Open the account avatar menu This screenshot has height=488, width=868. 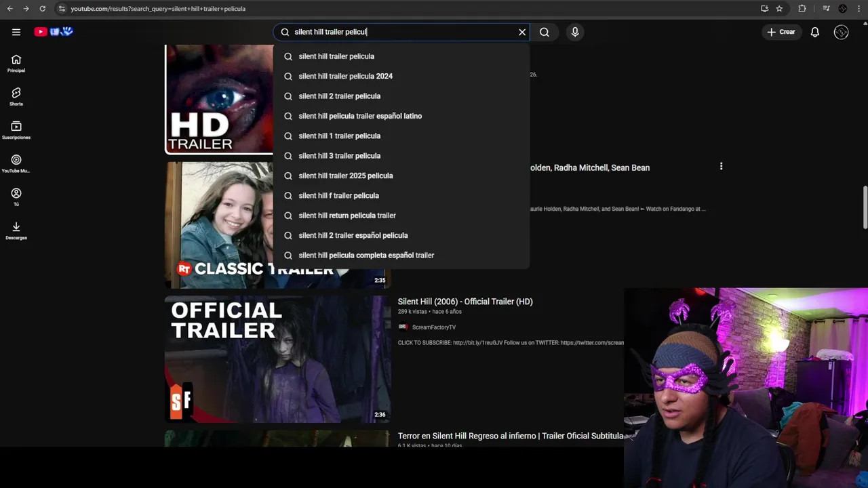pos(841,32)
